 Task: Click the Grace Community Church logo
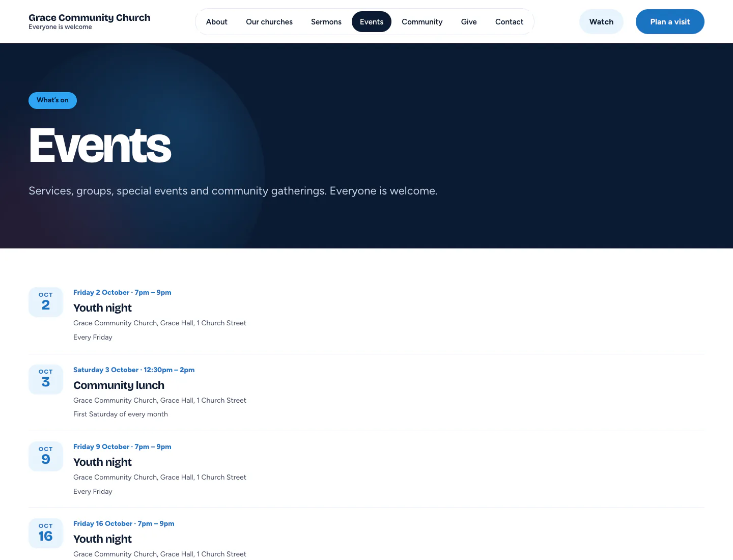click(x=90, y=21)
